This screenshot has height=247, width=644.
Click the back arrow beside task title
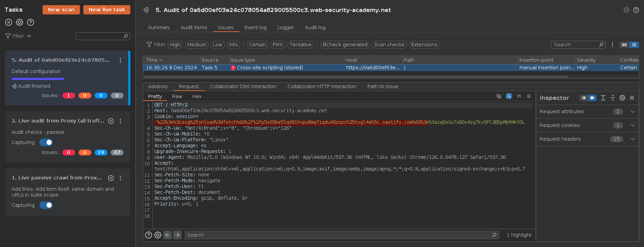coord(146,10)
